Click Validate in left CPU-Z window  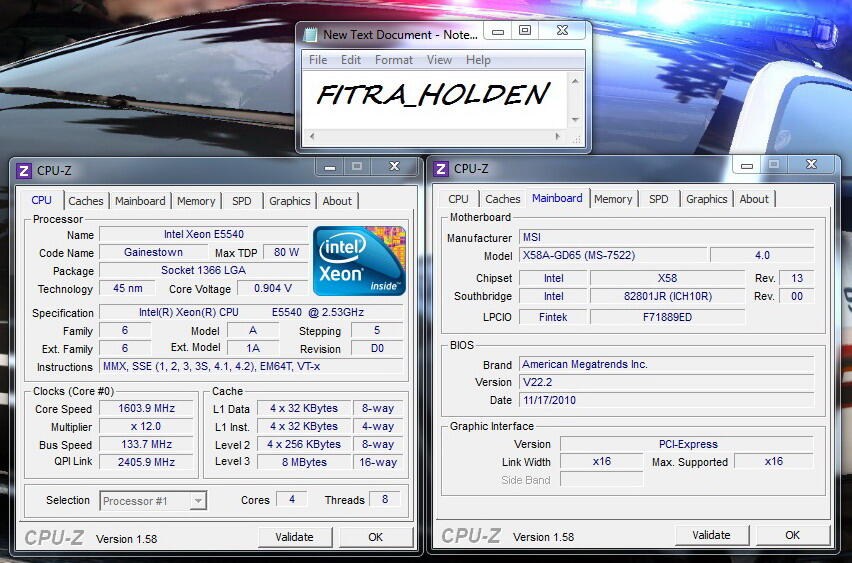click(295, 537)
